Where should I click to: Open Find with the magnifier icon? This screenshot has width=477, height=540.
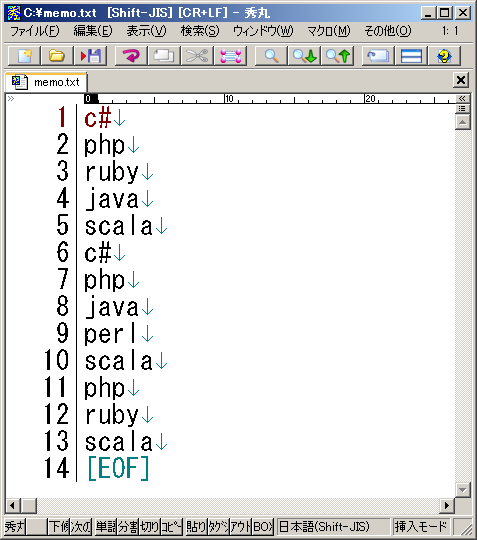point(271,56)
